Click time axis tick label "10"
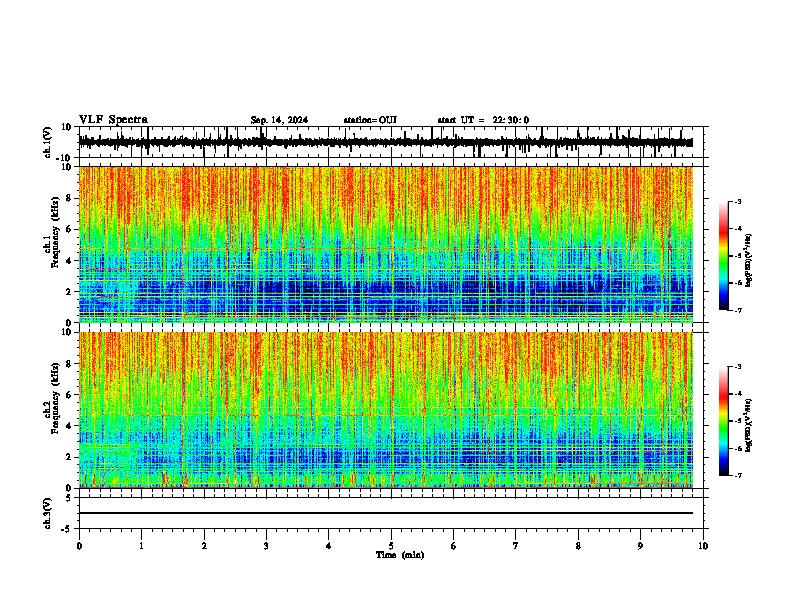The height and width of the screenshot is (612, 792). click(703, 546)
